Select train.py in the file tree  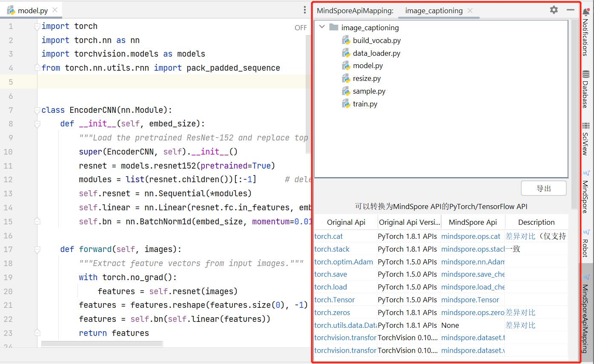(x=364, y=104)
